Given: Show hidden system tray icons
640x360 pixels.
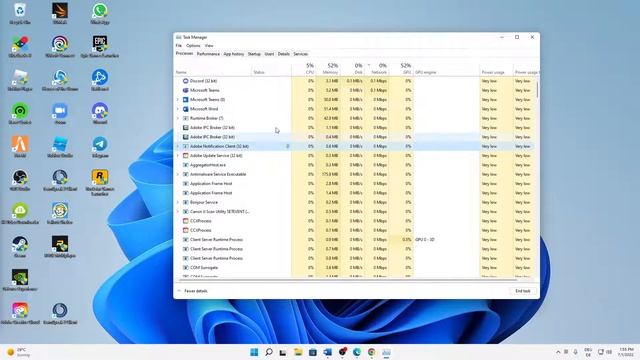Looking at the screenshot, I should tap(558, 352).
